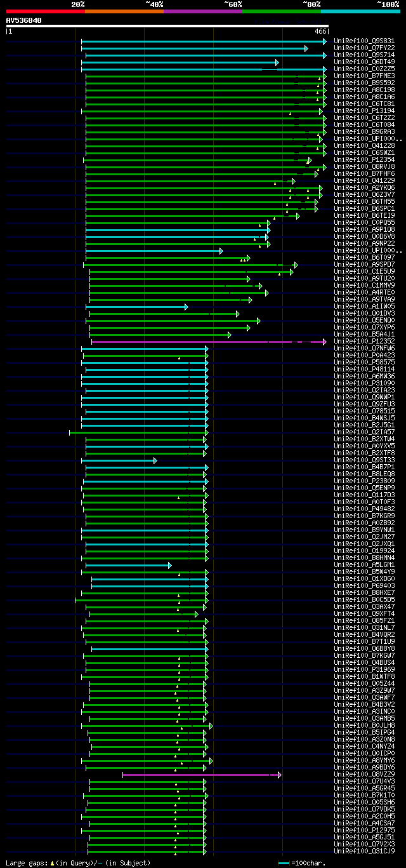406x868 pixels.
Task: Click the UniRef100_P48114 label
Action: click(364, 369)
